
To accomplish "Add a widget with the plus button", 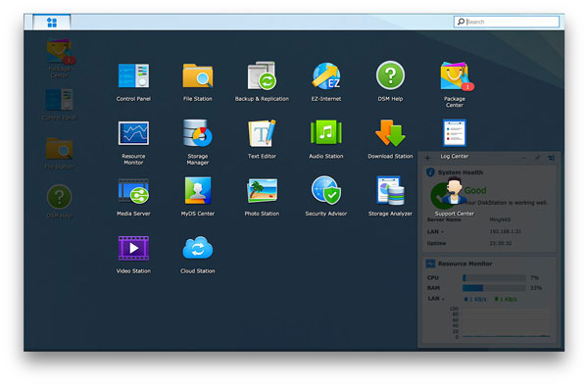I will pyautogui.click(x=427, y=158).
